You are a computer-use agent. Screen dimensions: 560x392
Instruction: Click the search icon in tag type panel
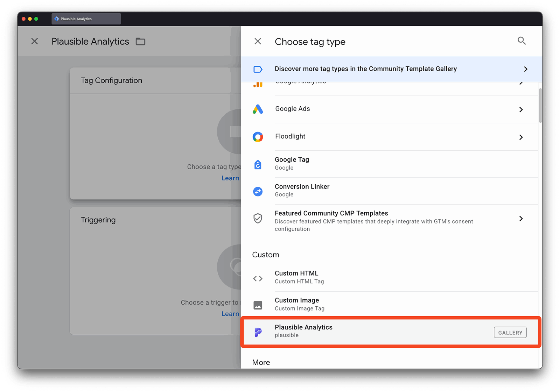coord(521,41)
